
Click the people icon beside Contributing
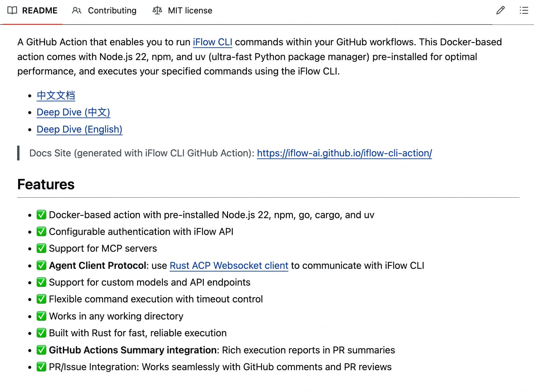tap(77, 10)
